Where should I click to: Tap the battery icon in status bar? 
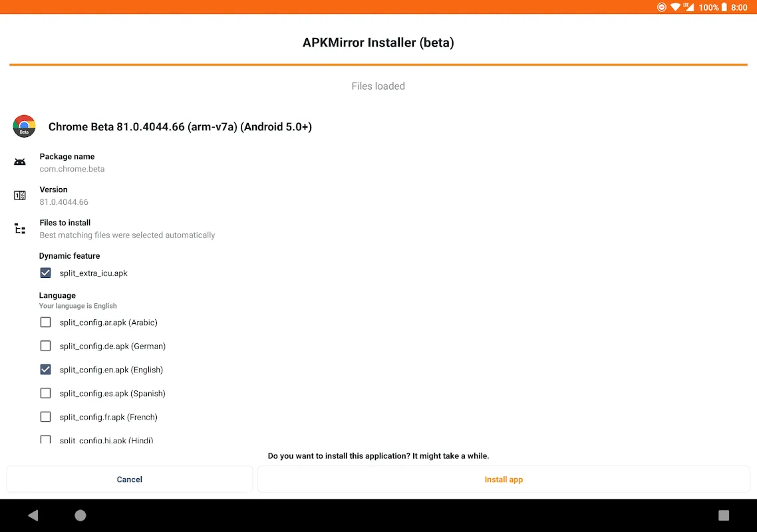[724, 7]
